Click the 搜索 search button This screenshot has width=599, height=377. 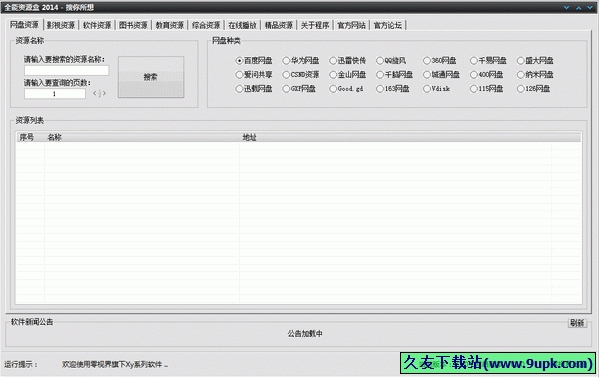[151, 77]
